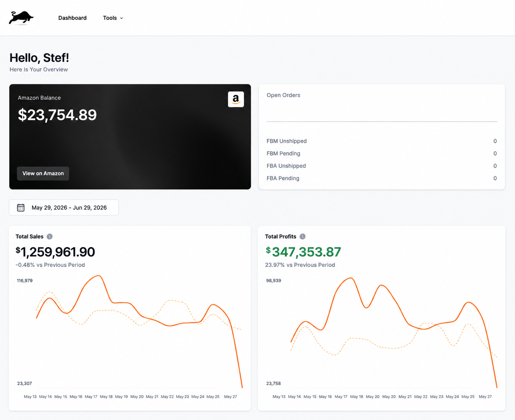This screenshot has width=515, height=420.
Task: Click May 27 tick on Total Profits chart
Action: pos(485,397)
